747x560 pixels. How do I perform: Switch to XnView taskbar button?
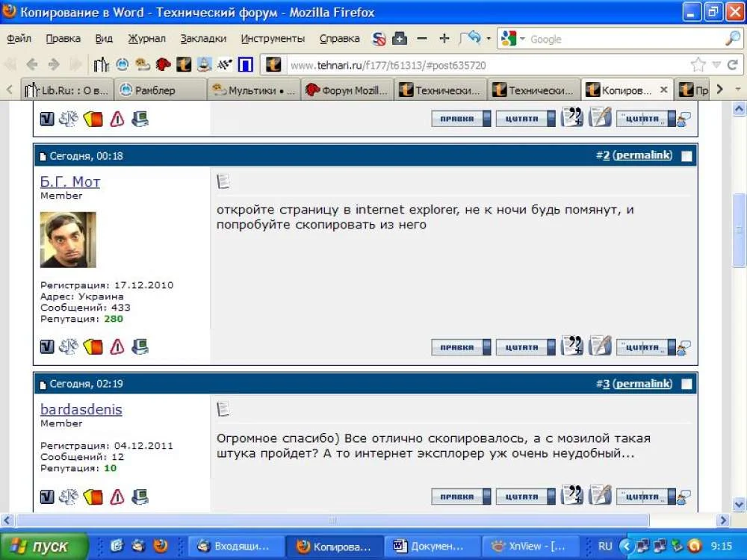coord(529,547)
